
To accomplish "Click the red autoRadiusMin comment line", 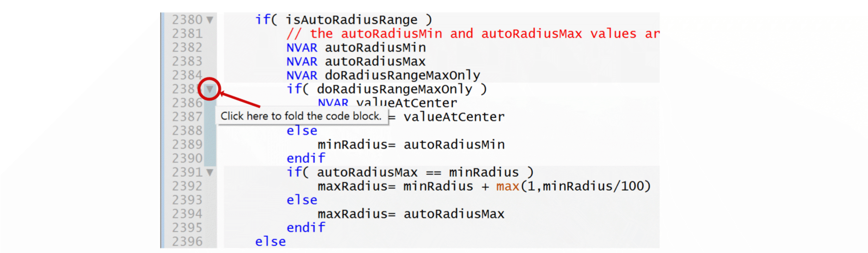I will pyautogui.click(x=472, y=34).
